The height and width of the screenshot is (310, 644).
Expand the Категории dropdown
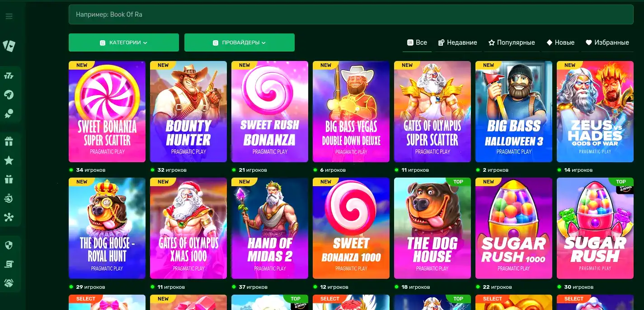tap(124, 42)
